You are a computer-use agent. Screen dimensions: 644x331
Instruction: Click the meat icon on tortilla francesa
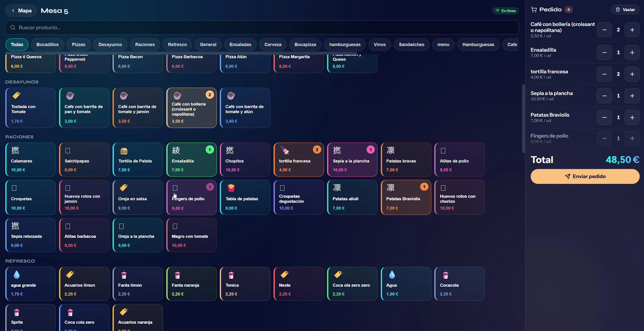point(285,151)
